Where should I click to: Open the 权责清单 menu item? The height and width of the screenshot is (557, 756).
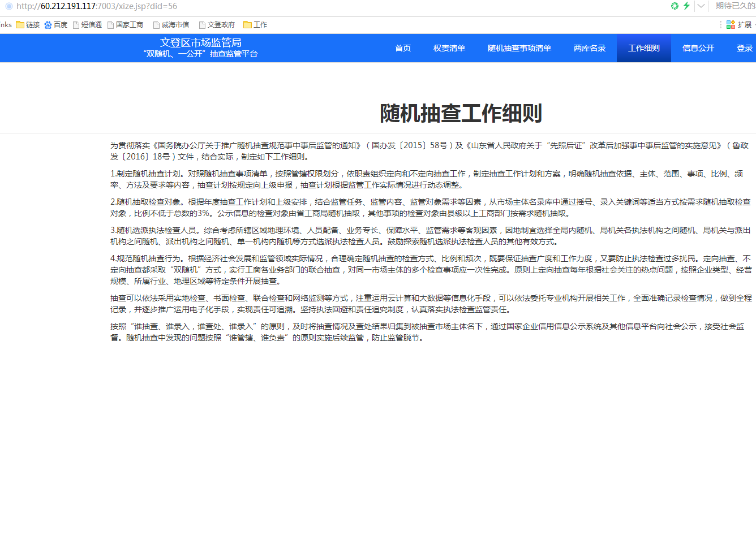click(x=449, y=48)
